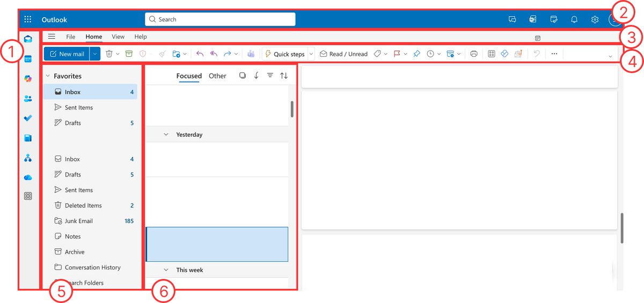644x303 pixels.
Task: Open the New mail dropdown arrow
Action: (x=95, y=54)
